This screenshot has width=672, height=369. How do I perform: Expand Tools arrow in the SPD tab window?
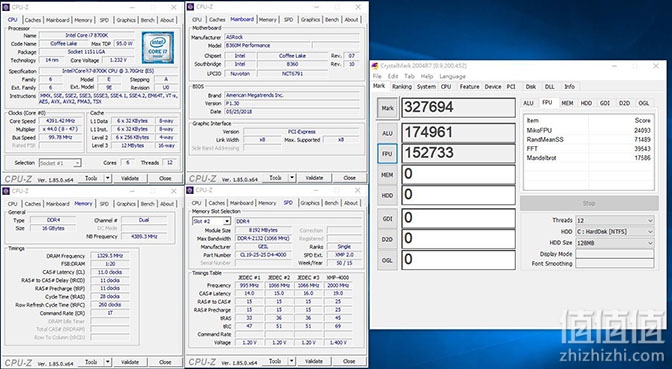tap(292, 361)
